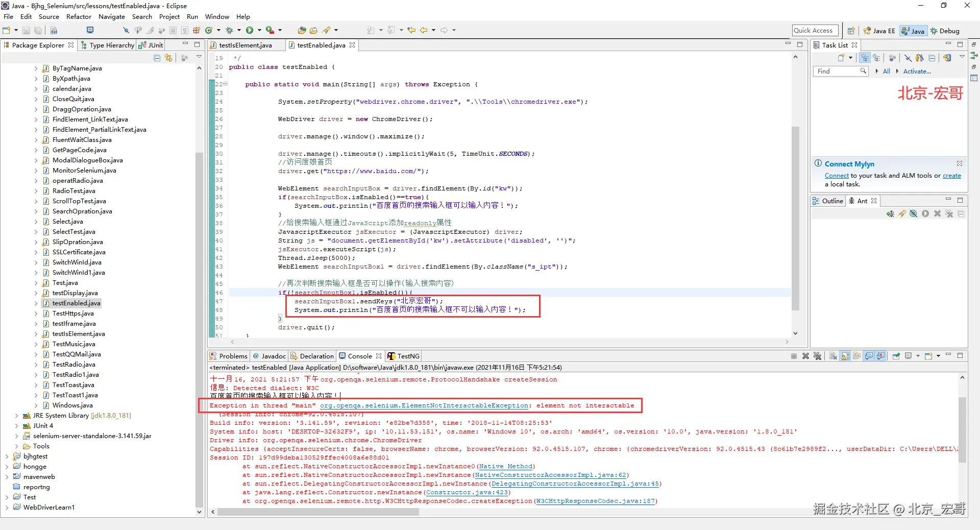The width and height of the screenshot is (980, 530).
Task: Click Open Type icon in toolbar
Action: point(302,31)
